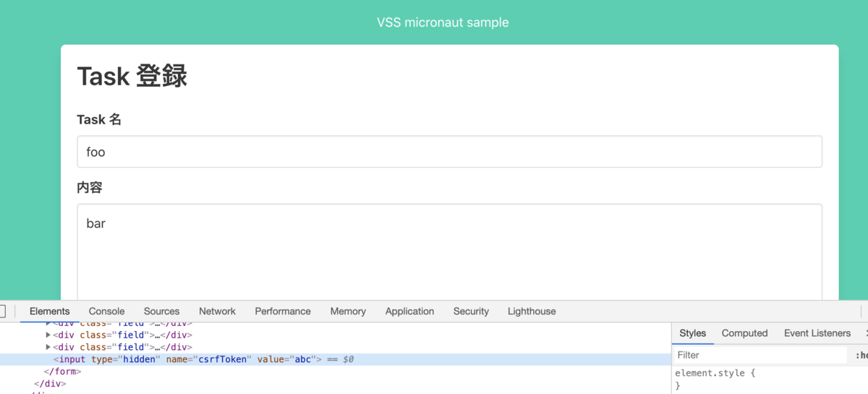Open the Security tab

click(471, 312)
